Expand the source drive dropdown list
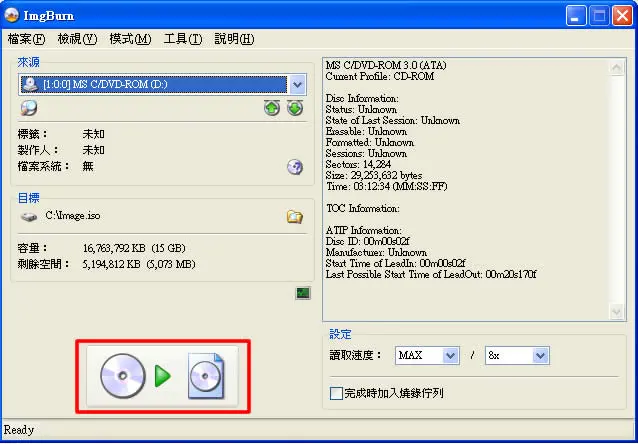Viewport: 638px width, 444px height. 298,85
